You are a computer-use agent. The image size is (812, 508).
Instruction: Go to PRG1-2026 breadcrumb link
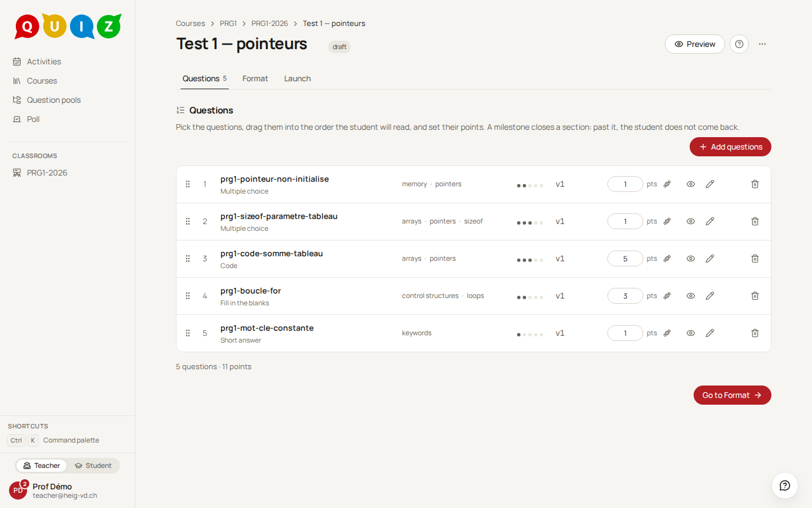coord(270,23)
